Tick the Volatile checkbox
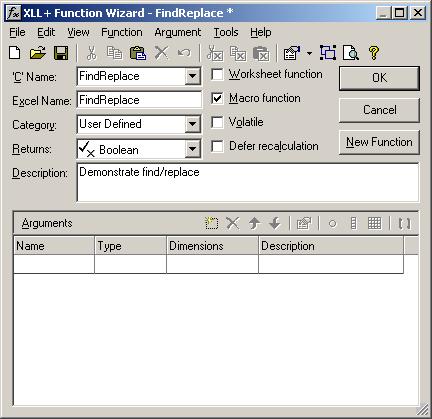The height and width of the screenshot is (419, 432). (217, 122)
